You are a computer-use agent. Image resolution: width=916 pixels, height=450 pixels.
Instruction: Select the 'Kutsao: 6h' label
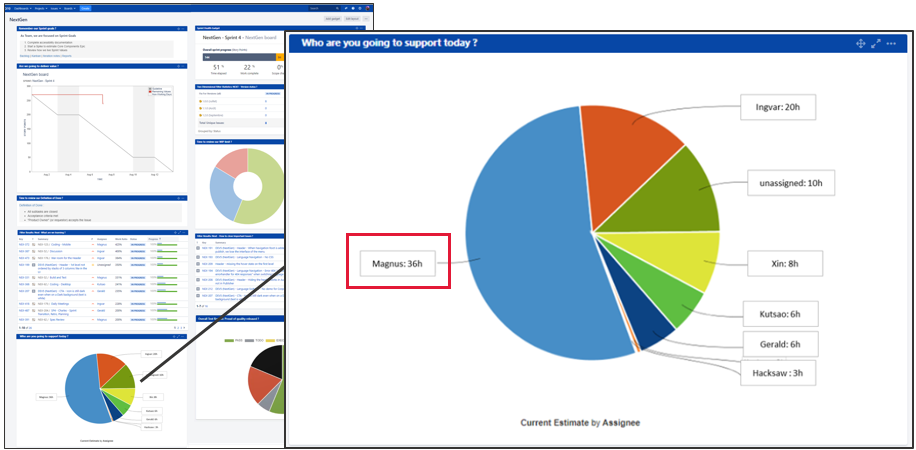pos(780,314)
